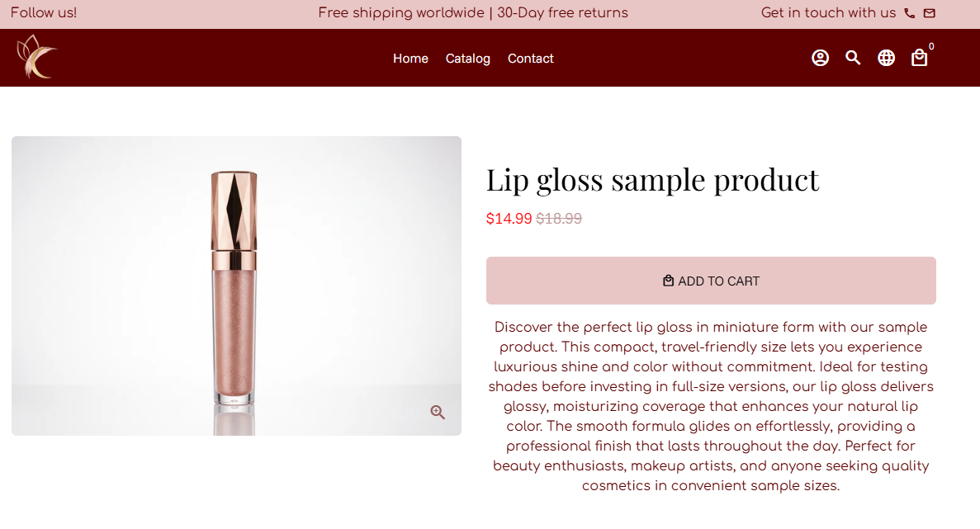Select the Contact menu item
980x529 pixels.
pos(530,59)
